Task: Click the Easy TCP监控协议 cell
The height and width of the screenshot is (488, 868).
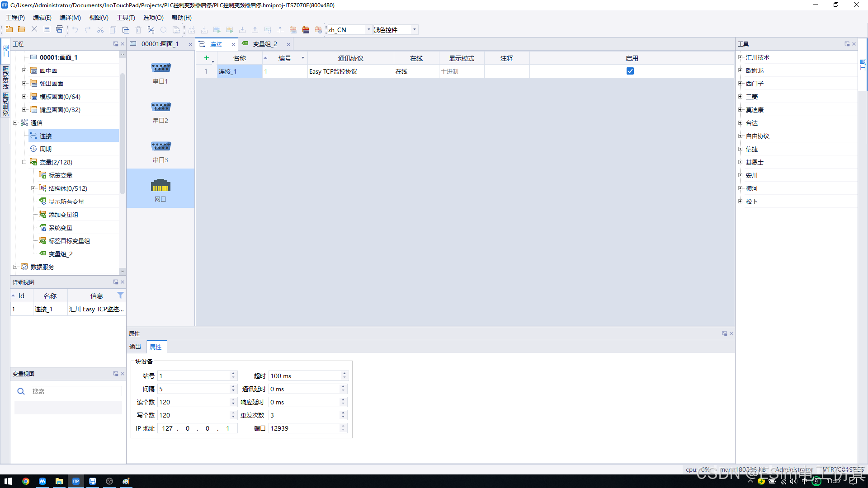Action: (x=351, y=71)
